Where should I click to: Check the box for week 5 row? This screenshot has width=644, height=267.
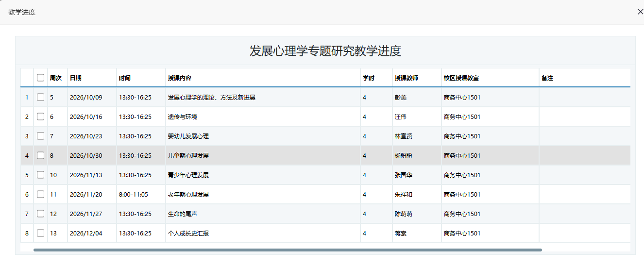pos(40,97)
